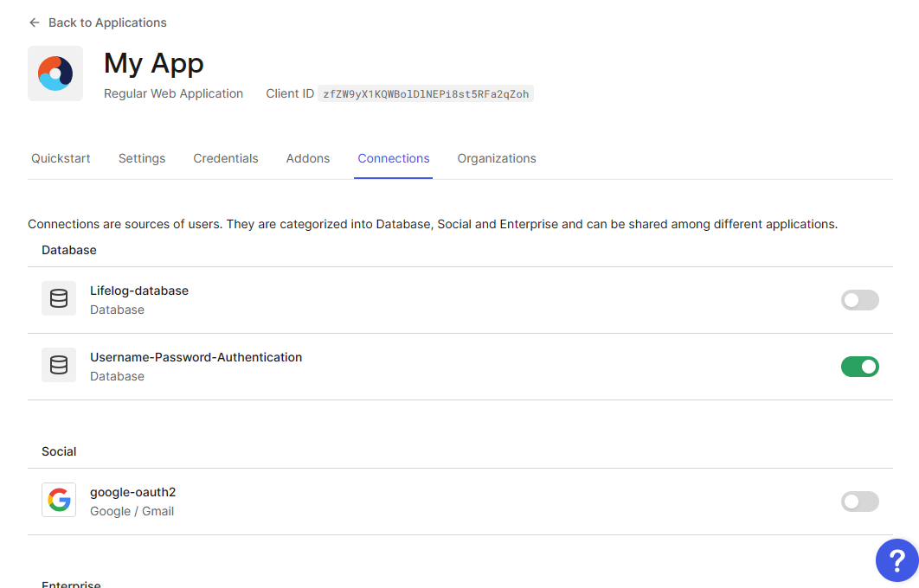
Task: Click the Google logo icon
Action: pos(59,500)
